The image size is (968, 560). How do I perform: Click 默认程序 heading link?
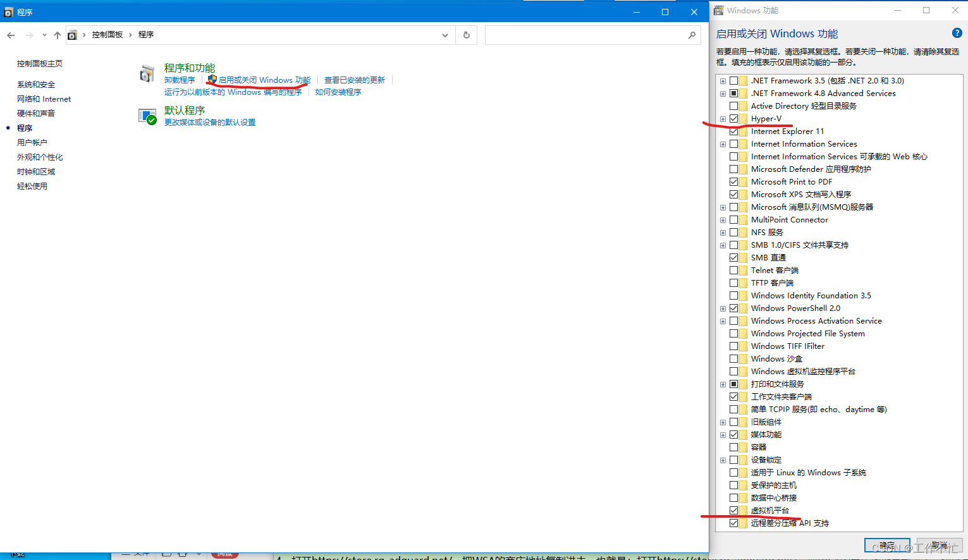pos(185,110)
